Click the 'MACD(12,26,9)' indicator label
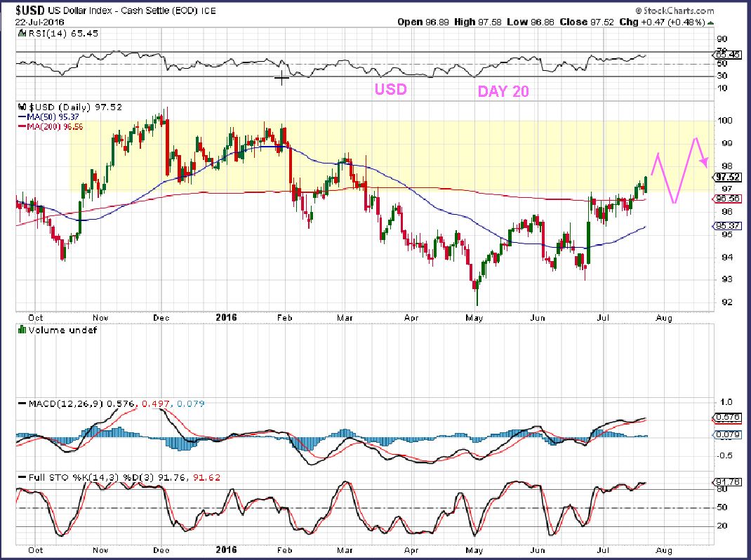 click(x=65, y=404)
